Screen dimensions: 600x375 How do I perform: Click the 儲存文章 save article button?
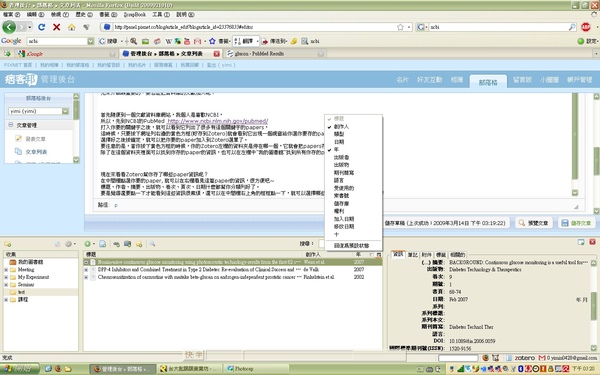click(x=576, y=223)
